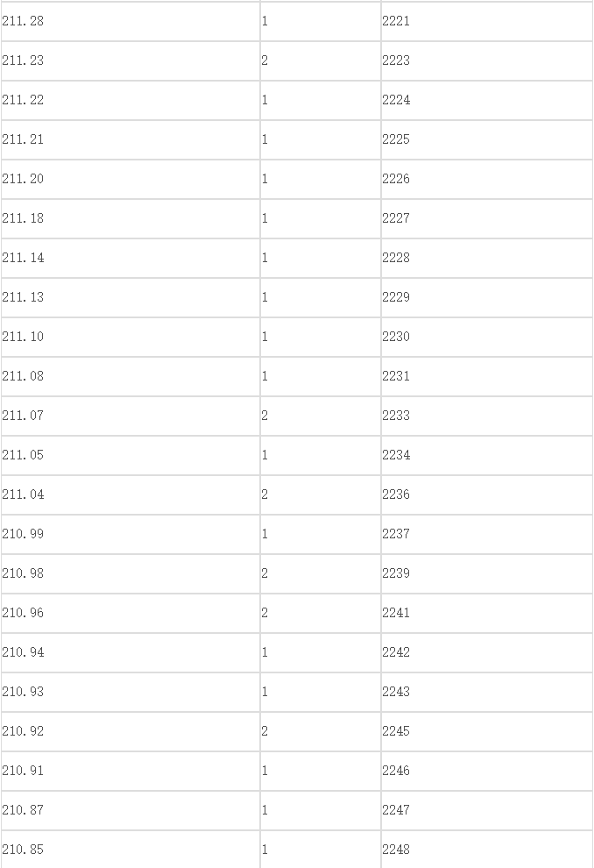Select the score cell 211.10
The height and width of the screenshot is (868, 594).
(x=131, y=337)
